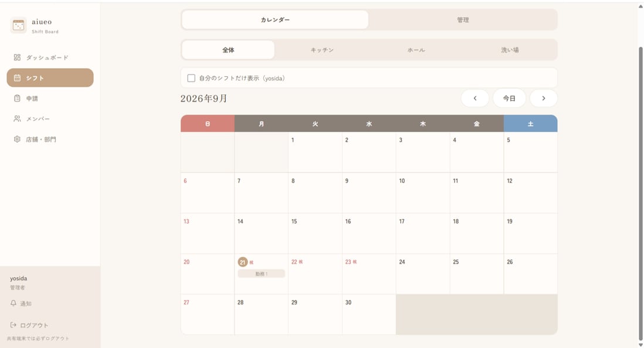644x348 pixels.
Task: Click the 店舗・部門 gear icon
Action: pyautogui.click(x=17, y=139)
